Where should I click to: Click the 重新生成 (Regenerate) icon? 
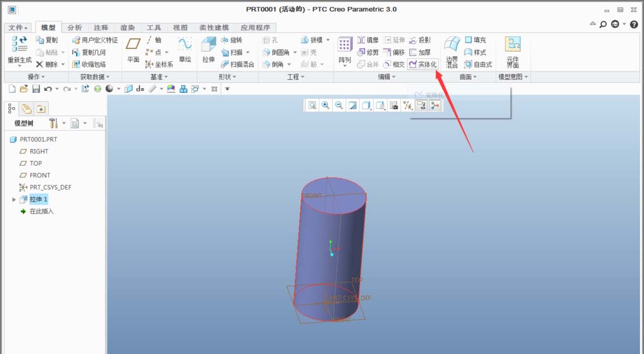(x=19, y=44)
